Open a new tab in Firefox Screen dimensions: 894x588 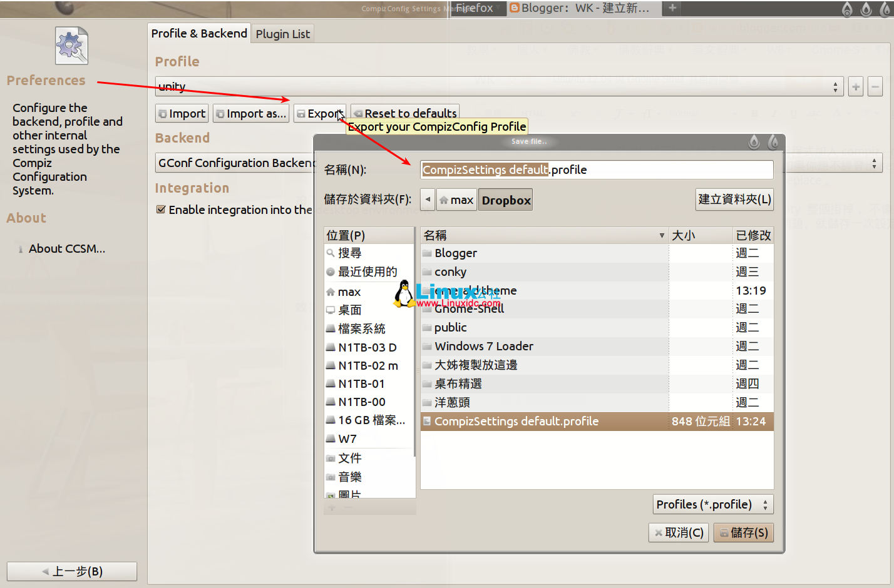[x=672, y=8]
